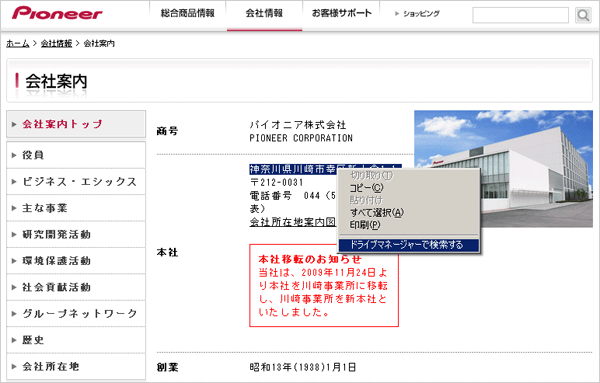The height and width of the screenshot is (383, 600).
Task: Open 社会貢献活動 in the sidebar
Action: tap(76, 287)
